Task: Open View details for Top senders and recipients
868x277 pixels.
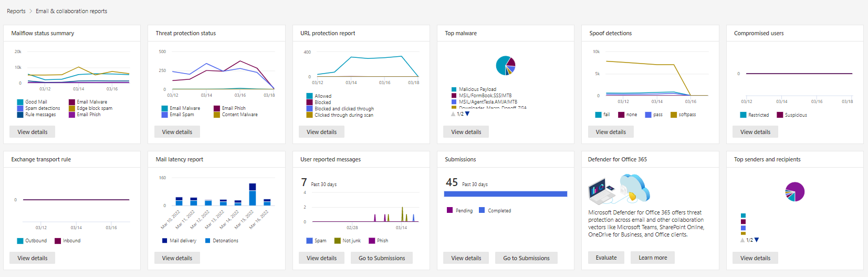Action: [x=755, y=258]
